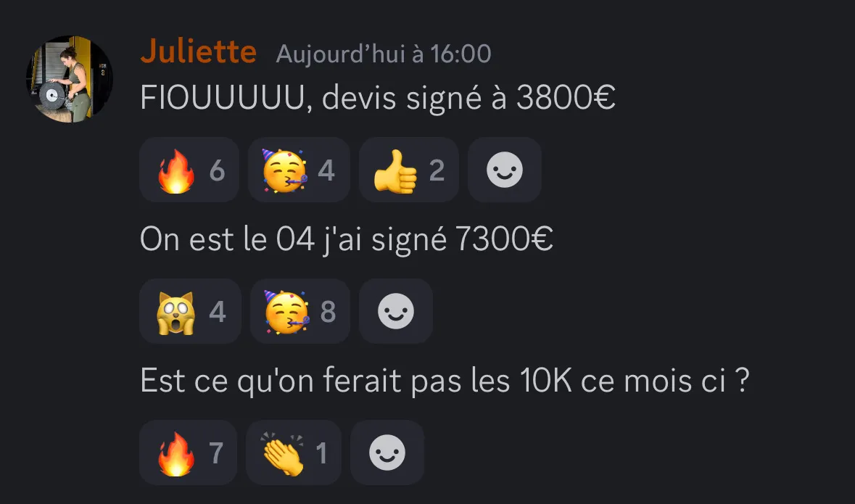The width and height of the screenshot is (855, 504).
Task: Add a reaction to the 3800€ message
Action: coord(505,170)
